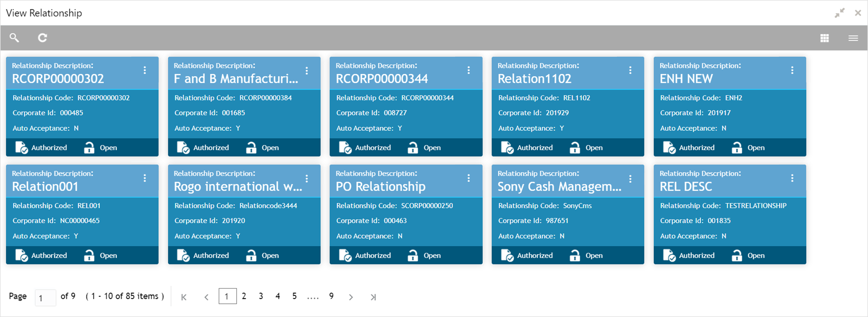Open options menu on RCORP00000302 card
Screen dimensions: 868x317
(145, 70)
